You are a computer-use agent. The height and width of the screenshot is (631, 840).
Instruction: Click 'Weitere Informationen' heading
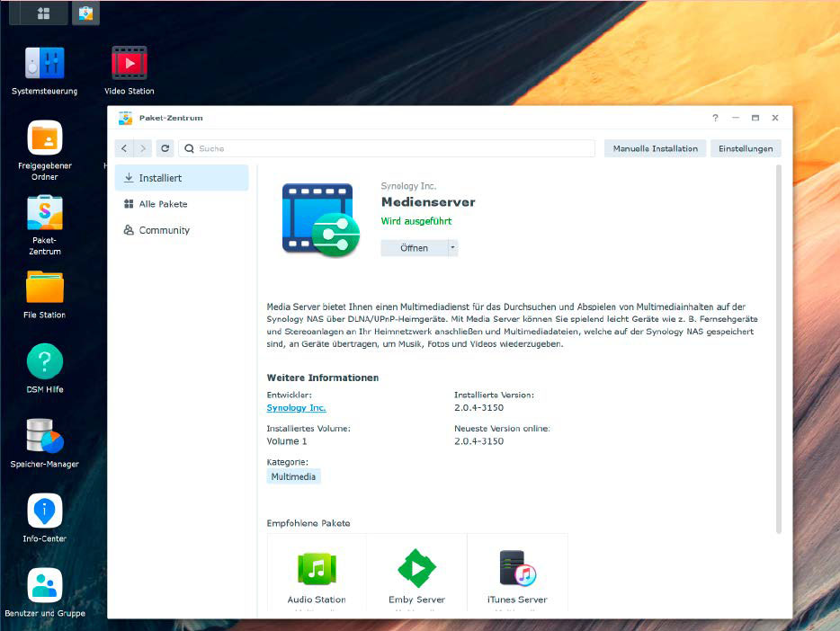point(323,378)
